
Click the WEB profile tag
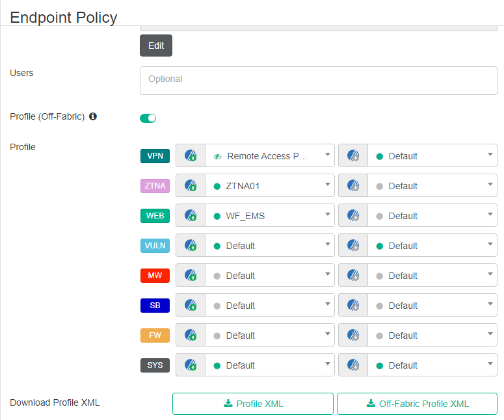155,216
